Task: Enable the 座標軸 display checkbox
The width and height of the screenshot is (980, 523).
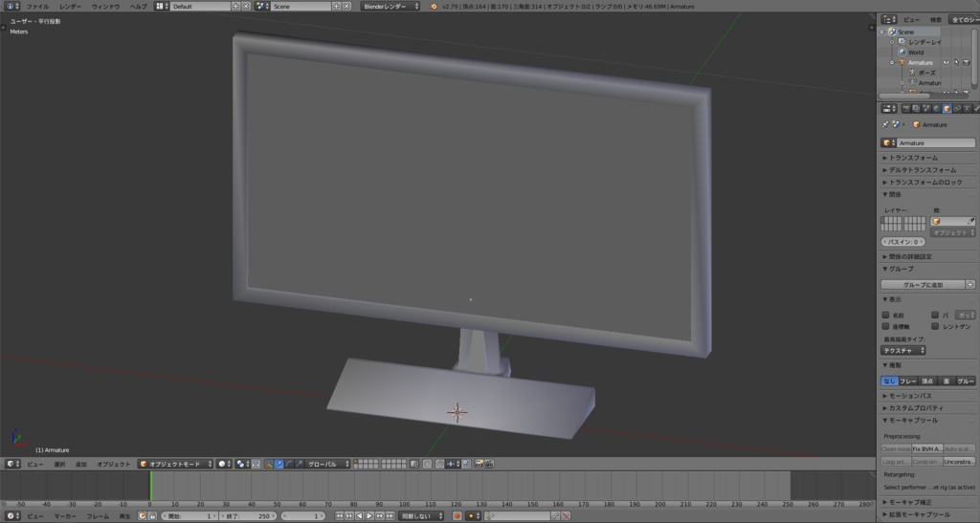Action: tap(885, 326)
